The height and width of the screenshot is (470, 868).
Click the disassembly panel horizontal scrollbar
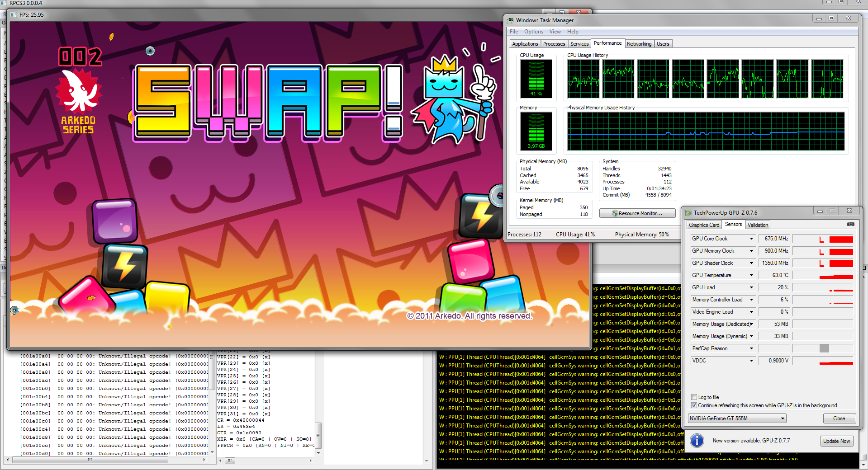90,460
